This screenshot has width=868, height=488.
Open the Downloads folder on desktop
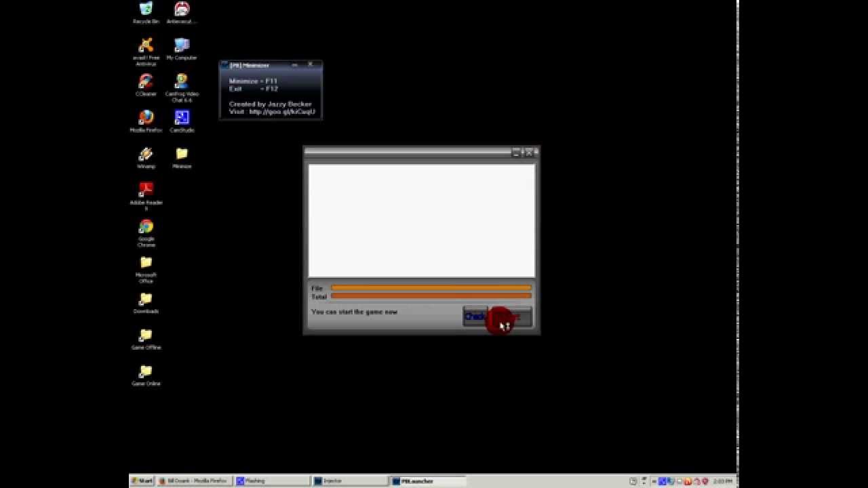point(146,303)
